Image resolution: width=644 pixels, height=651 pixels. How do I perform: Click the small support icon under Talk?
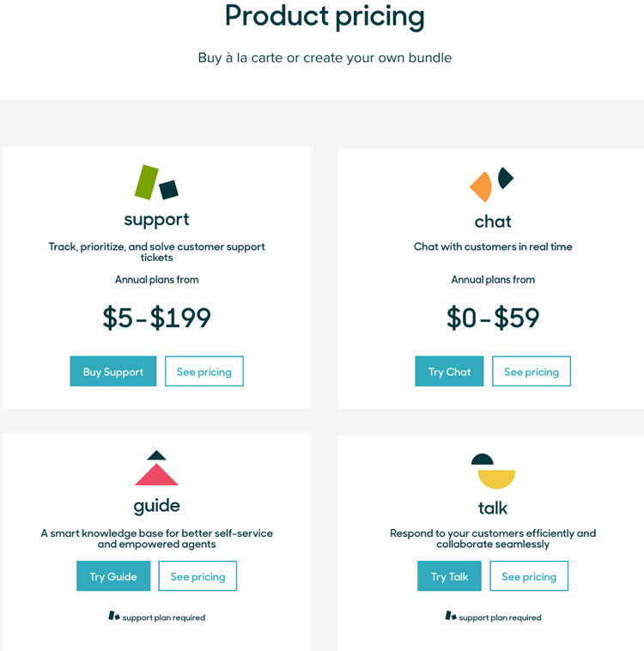point(451,616)
